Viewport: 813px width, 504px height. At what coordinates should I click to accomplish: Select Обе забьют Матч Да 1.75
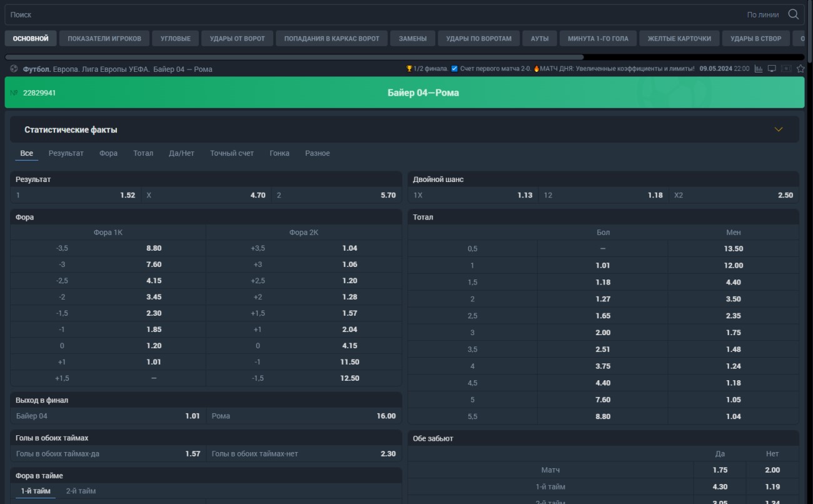(720, 470)
